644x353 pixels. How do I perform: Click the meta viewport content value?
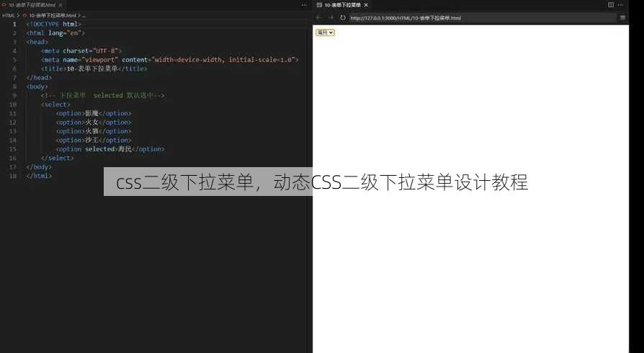[223, 60]
